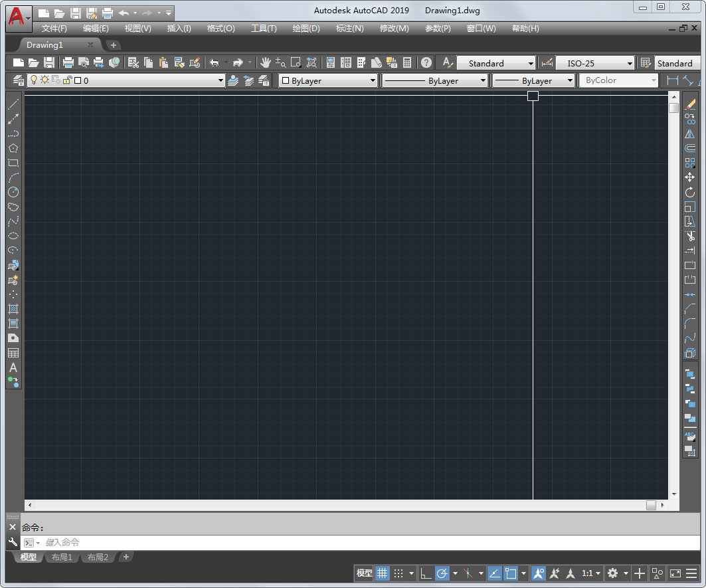Open the ByColor color selector

tap(654, 80)
